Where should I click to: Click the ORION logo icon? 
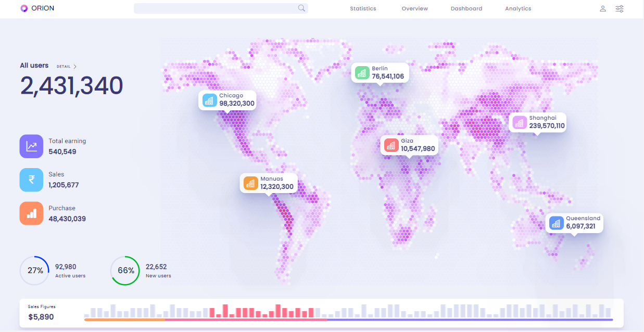[x=23, y=8]
